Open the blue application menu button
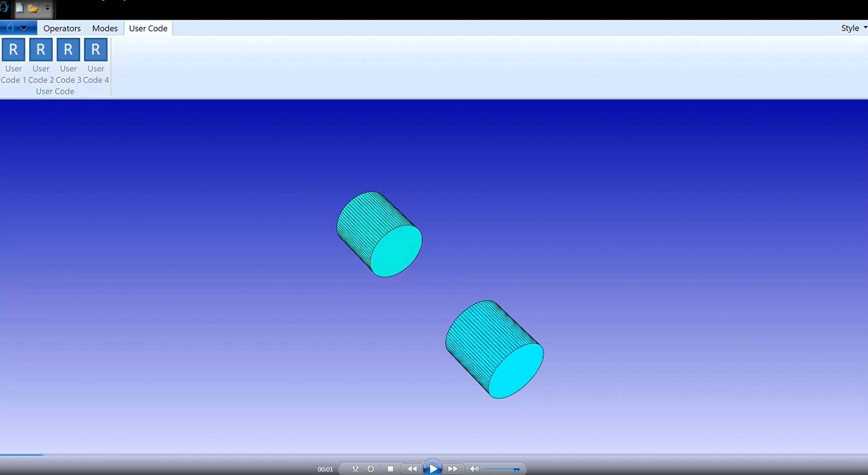The height and width of the screenshot is (475, 868). point(18,28)
